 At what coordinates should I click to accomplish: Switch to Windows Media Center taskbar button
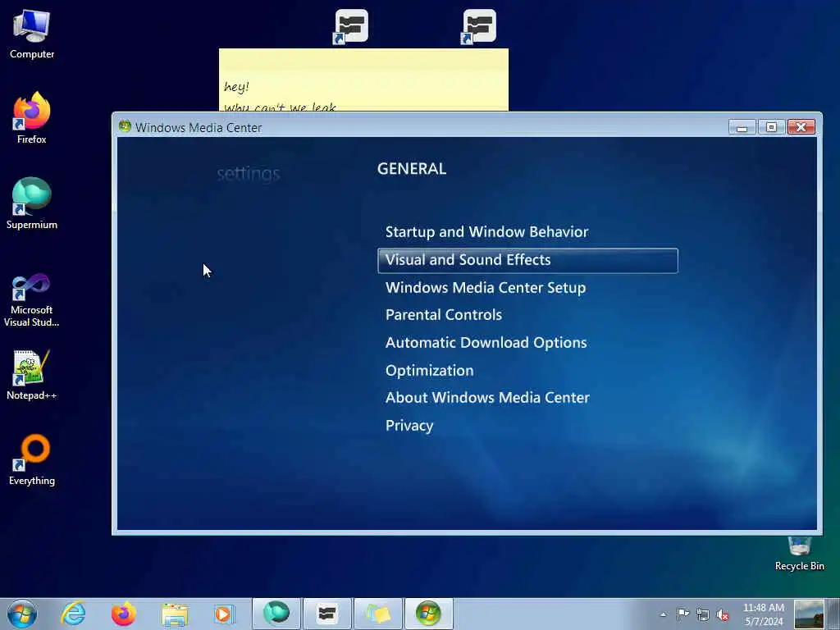click(x=428, y=614)
